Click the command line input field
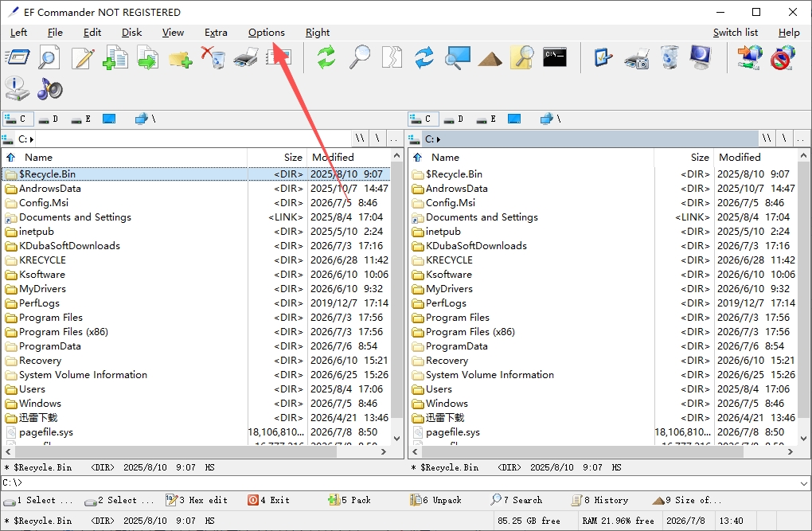The height and width of the screenshot is (531, 812). click(399, 482)
